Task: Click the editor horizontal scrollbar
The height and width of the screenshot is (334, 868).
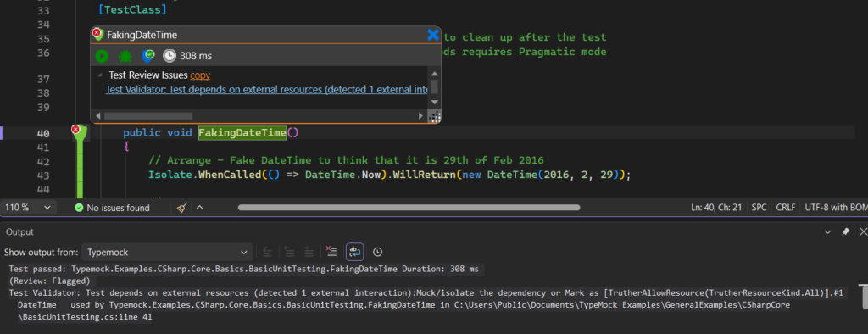Action: [409, 208]
